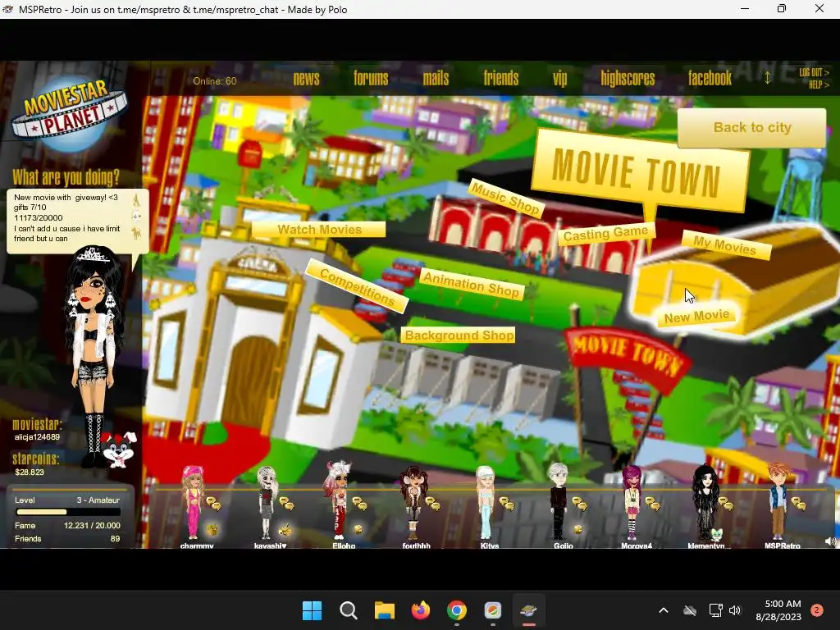Image resolution: width=840 pixels, height=630 pixels.
Task: Open chat bubble icon beside klementyn
Action: 726,504
